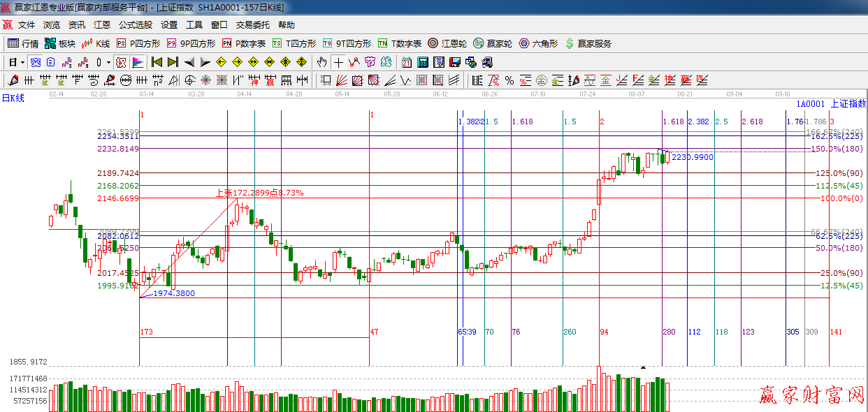Screen dimensions: 868x412
Task: Open the 交易委托 menu
Action: (252, 25)
